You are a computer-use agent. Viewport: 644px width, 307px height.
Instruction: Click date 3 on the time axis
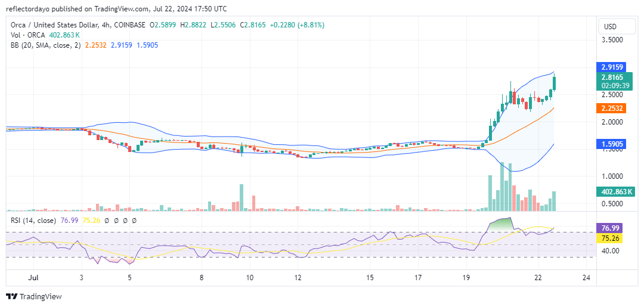[x=81, y=277]
